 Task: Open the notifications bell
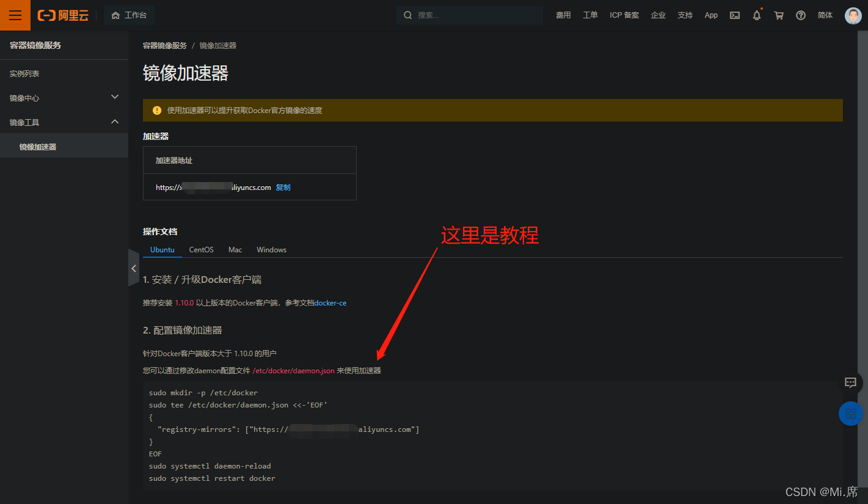(757, 15)
